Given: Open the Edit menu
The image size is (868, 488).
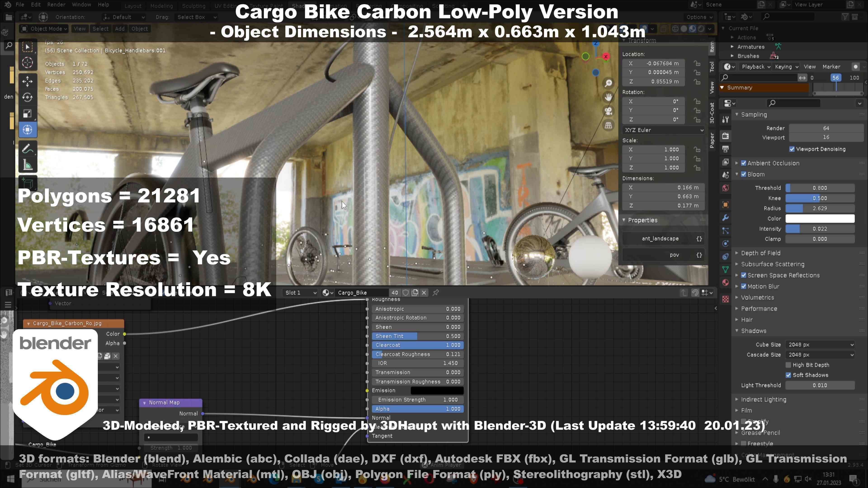Looking at the screenshot, I should [x=36, y=5].
